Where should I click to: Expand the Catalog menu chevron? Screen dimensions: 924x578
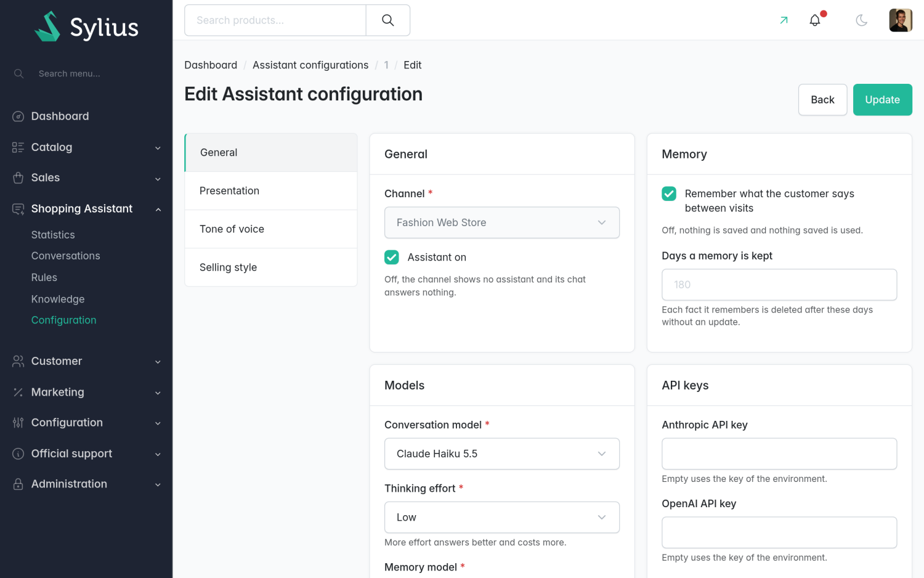[158, 148]
